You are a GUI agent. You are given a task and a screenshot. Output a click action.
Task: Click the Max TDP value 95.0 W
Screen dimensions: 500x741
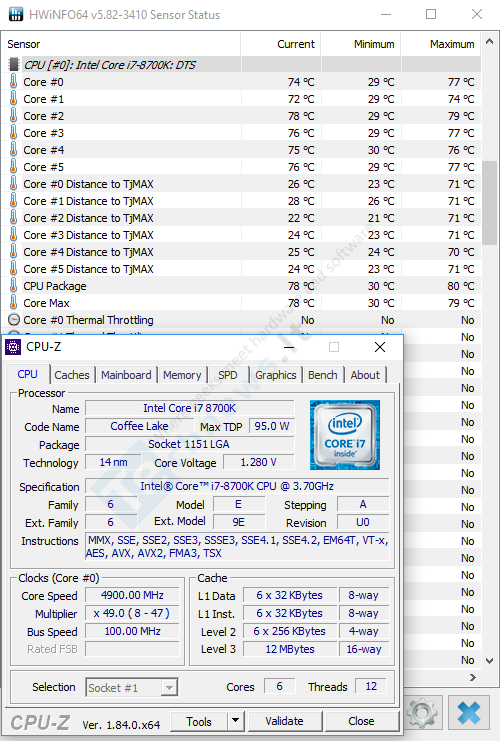272,426
